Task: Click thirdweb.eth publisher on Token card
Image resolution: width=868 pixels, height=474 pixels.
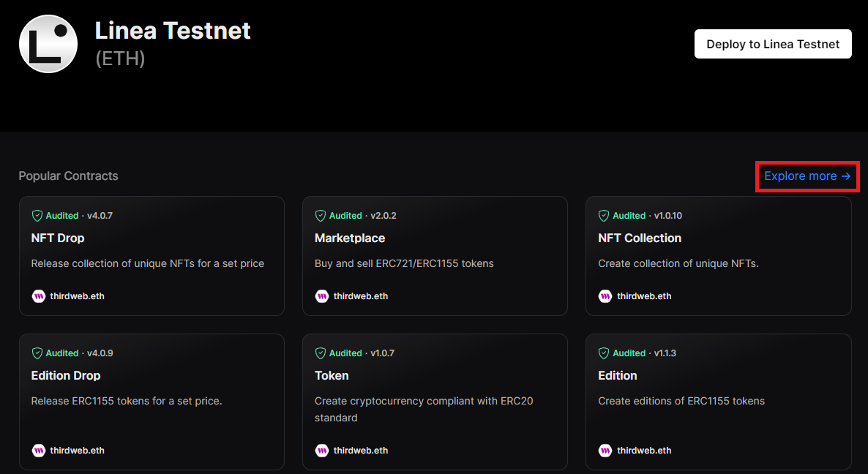Action: tap(360, 450)
